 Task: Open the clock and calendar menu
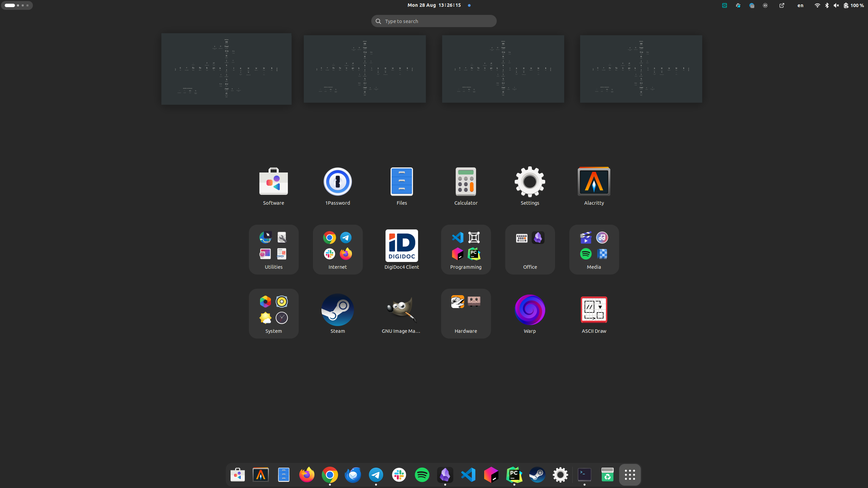tap(434, 5)
